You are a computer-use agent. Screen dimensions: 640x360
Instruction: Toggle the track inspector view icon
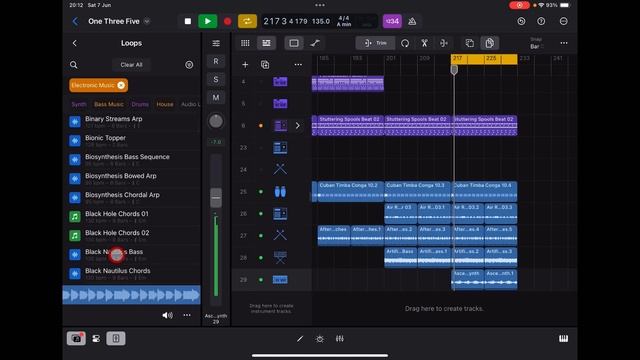click(x=294, y=43)
